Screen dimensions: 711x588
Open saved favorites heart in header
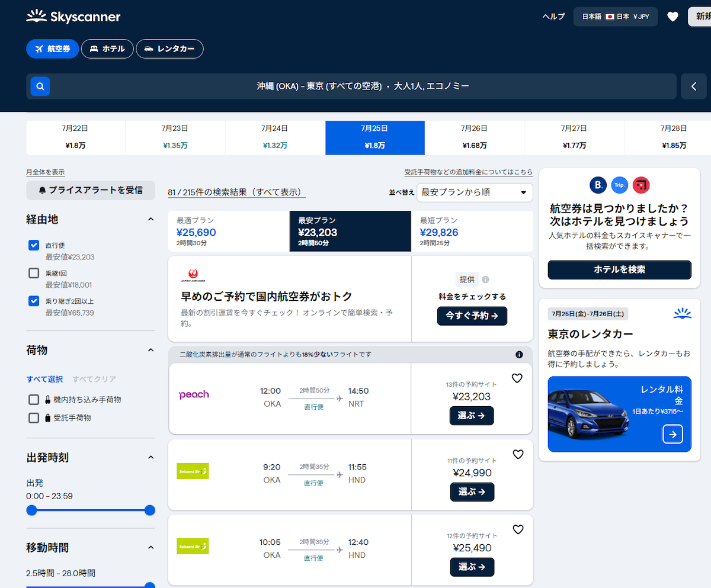[672, 17]
